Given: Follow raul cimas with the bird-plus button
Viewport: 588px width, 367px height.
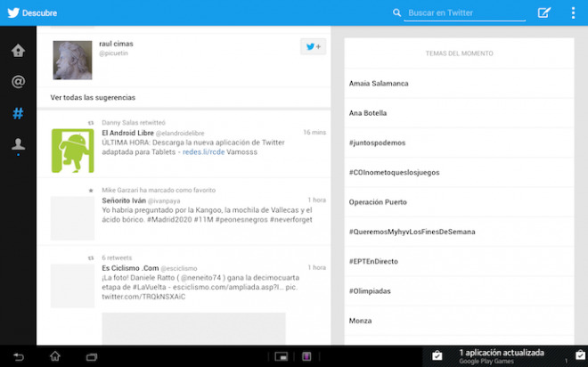Looking at the screenshot, I should [313, 47].
